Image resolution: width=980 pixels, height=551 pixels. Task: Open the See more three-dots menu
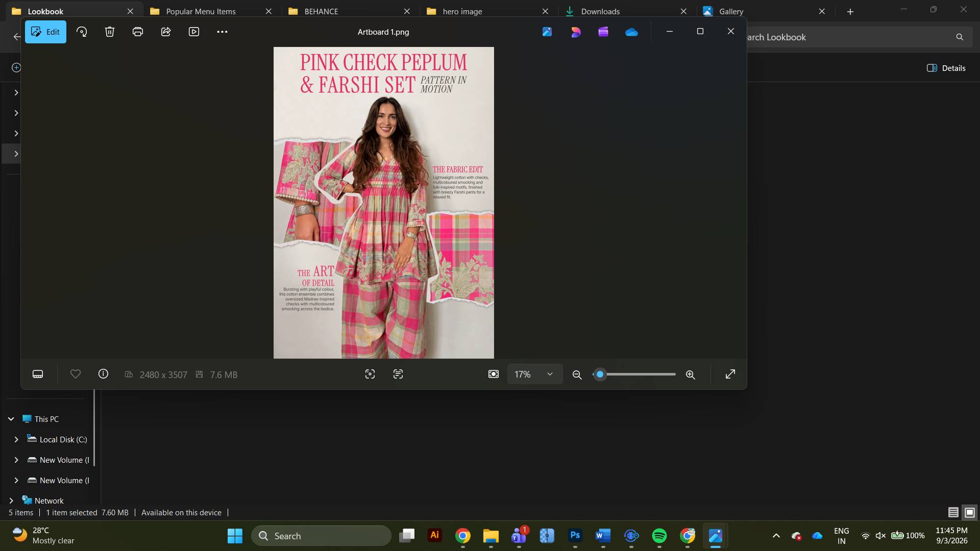[222, 32]
